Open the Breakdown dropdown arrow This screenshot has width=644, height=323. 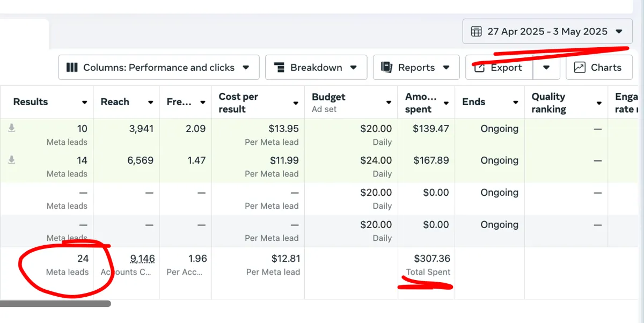pyautogui.click(x=353, y=68)
